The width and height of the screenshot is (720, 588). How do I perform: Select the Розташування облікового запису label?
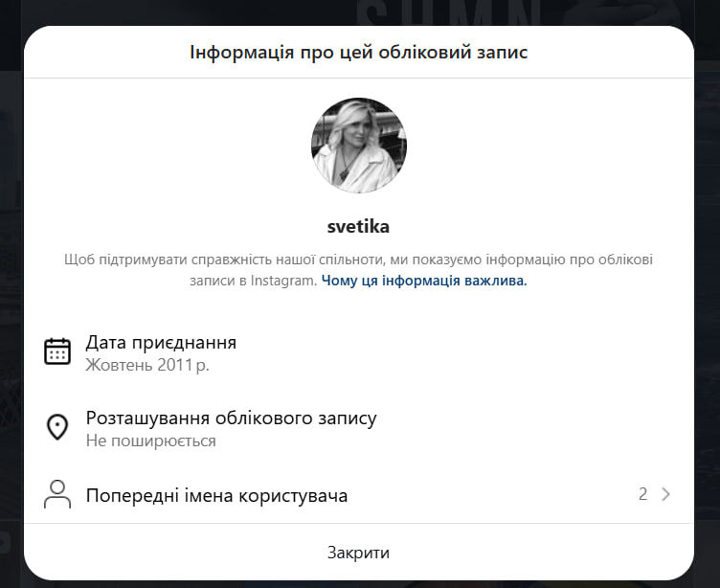tap(231, 418)
